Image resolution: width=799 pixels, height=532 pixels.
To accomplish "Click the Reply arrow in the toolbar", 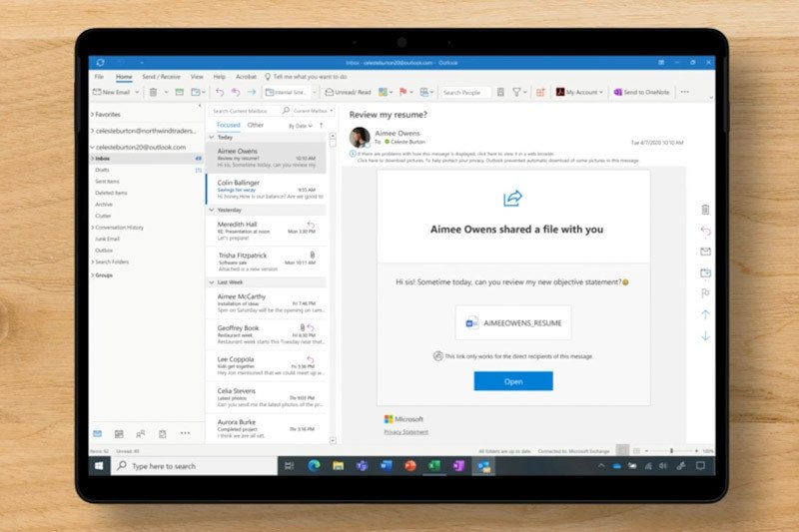I will coord(220,92).
